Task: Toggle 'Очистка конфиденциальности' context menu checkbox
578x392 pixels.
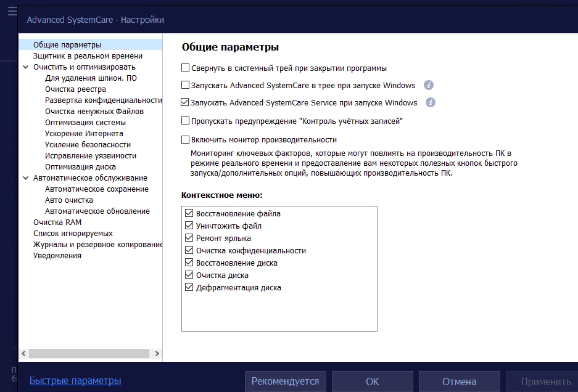Action: [x=189, y=250]
